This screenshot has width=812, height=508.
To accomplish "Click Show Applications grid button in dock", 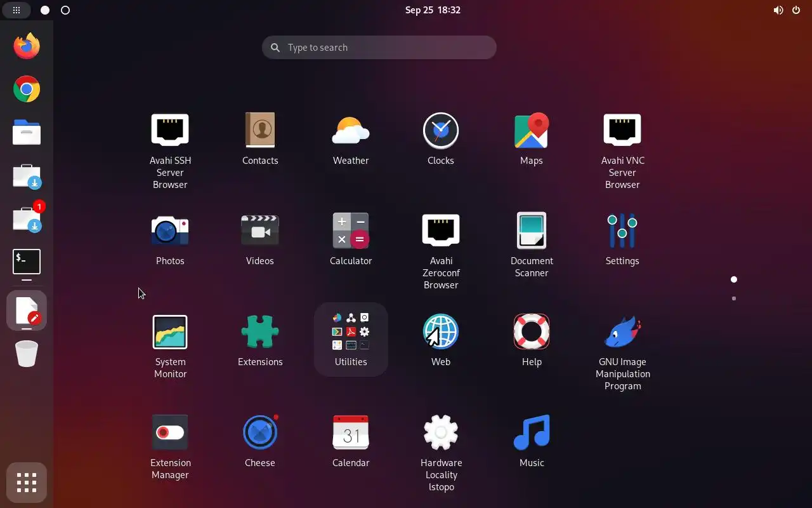I will (x=27, y=483).
